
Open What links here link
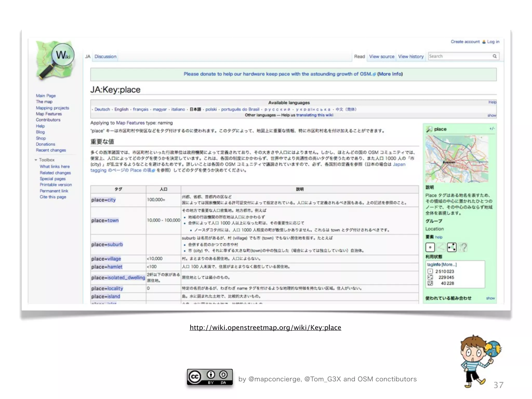click(x=55, y=167)
